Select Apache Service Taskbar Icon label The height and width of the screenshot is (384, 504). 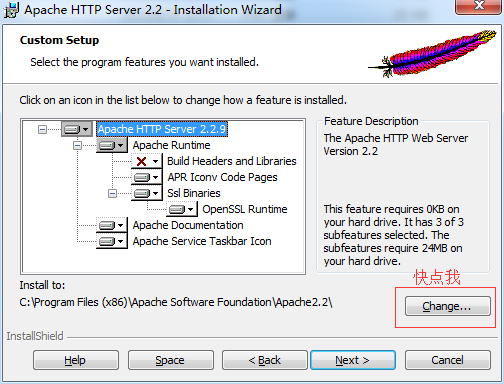click(x=202, y=241)
